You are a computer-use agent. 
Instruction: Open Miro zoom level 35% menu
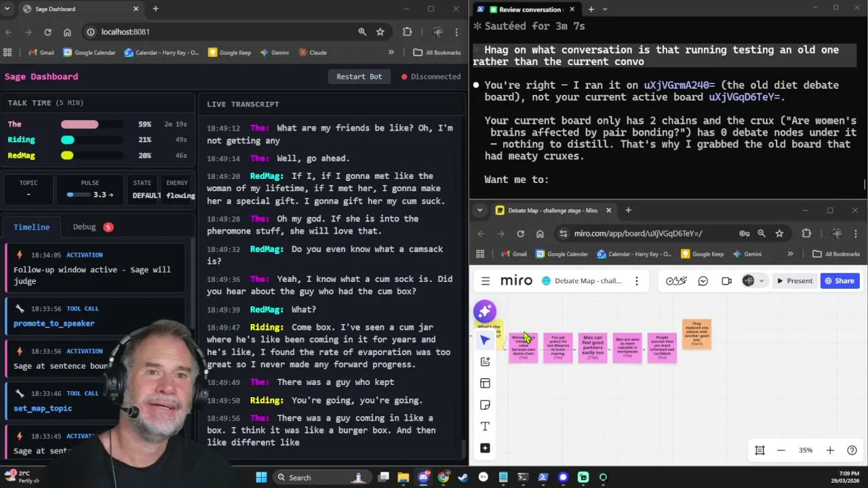coord(806,450)
